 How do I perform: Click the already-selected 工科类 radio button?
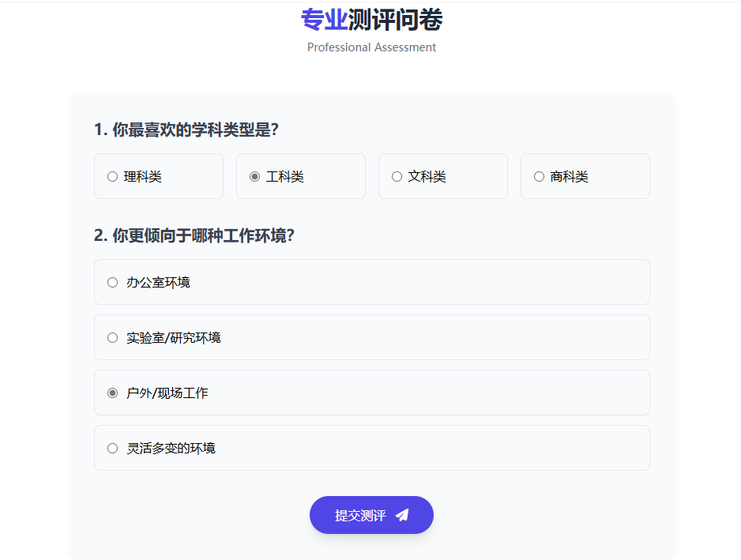pyautogui.click(x=254, y=176)
